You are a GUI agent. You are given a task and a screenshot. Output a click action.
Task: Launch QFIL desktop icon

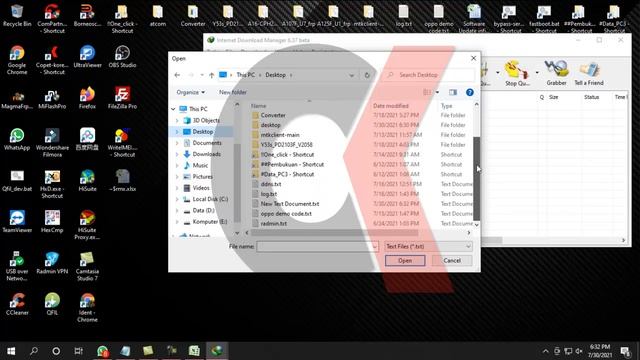pyautogui.click(x=52, y=304)
